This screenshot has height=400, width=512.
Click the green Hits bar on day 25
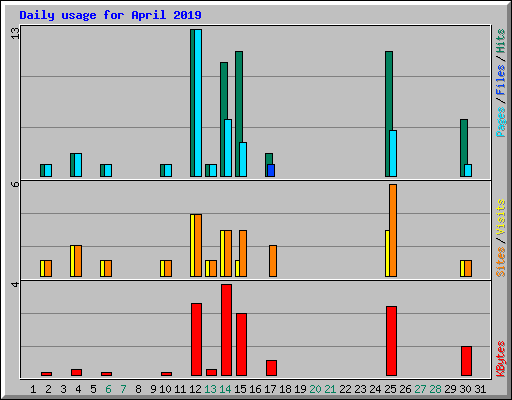click(388, 114)
